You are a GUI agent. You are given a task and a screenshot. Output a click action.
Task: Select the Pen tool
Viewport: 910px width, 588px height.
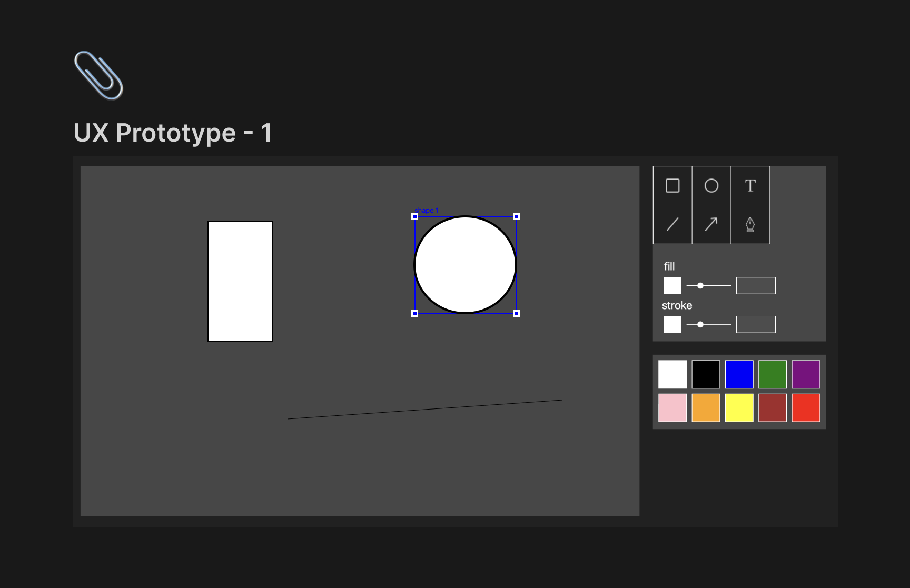(x=750, y=225)
